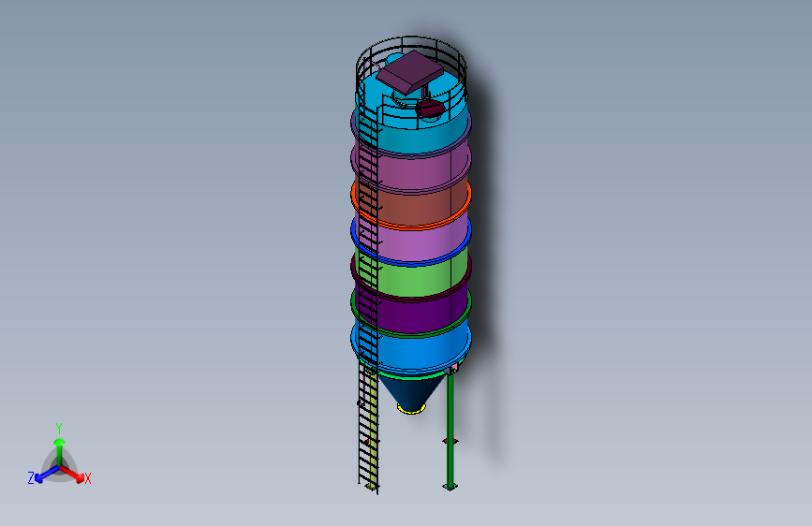The height and width of the screenshot is (526, 812).
Task: Select the dark red round hatch on the roof
Action: point(430,108)
